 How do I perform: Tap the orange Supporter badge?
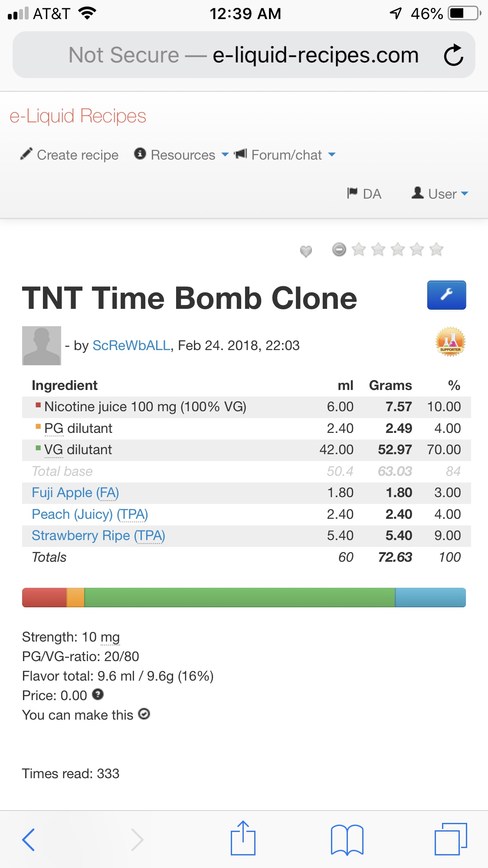(450, 342)
